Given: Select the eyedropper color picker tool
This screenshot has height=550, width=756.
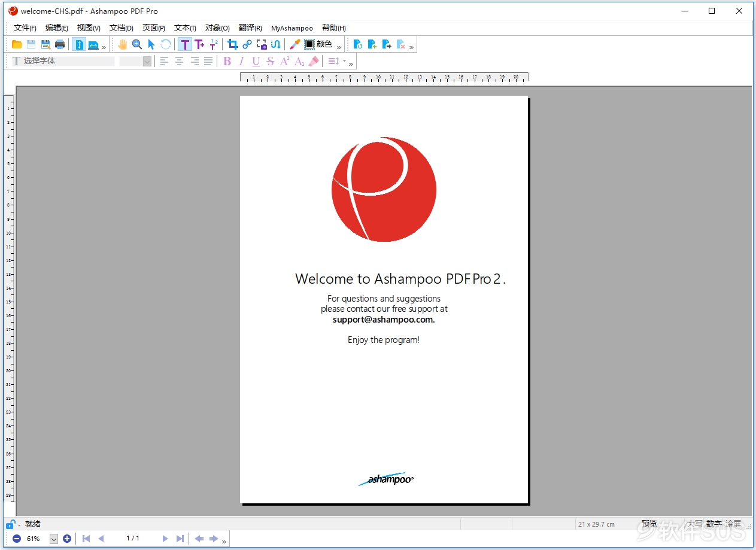Looking at the screenshot, I should (295, 44).
